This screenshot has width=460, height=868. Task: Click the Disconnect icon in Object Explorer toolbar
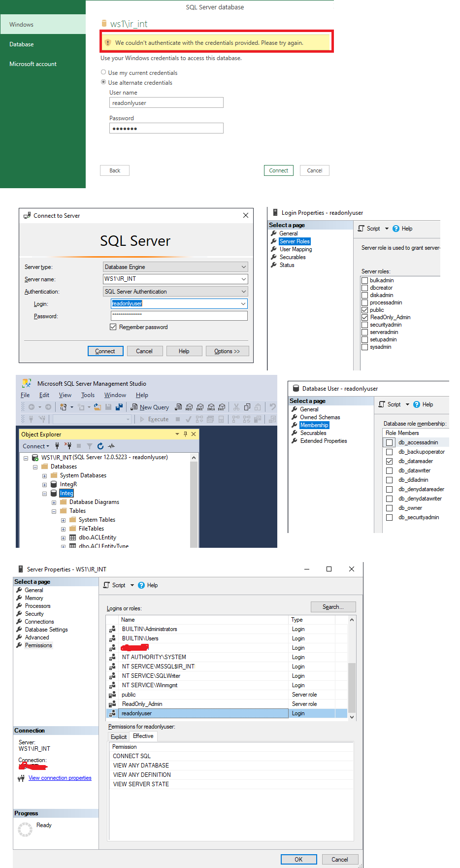click(68, 446)
